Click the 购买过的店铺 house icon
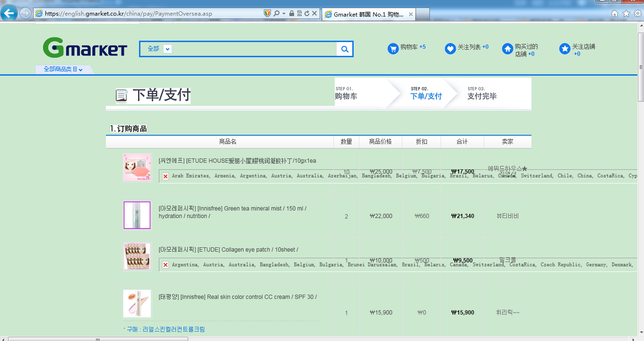The image size is (644, 341). (x=507, y=49)
